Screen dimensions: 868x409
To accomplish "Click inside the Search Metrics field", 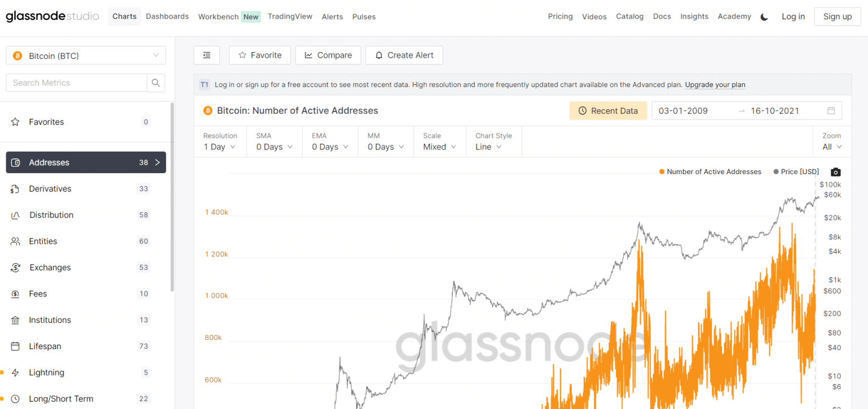I will click(x=76, y=83).
